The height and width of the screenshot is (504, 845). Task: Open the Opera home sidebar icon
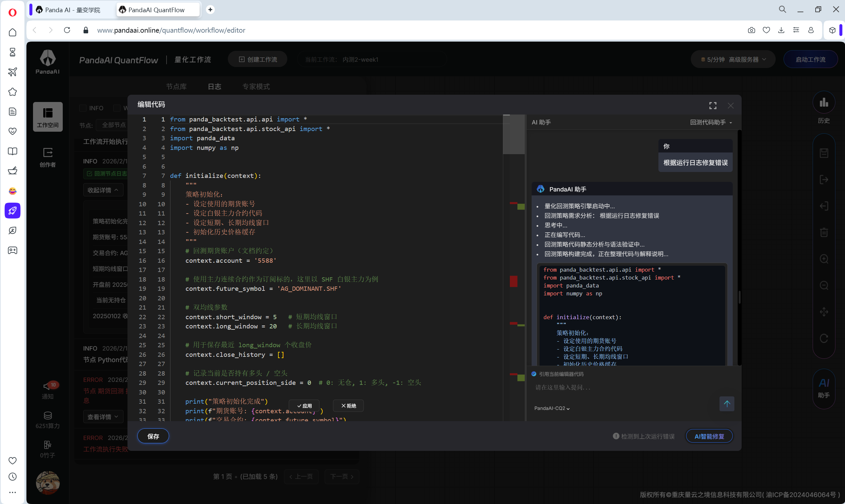13,32
